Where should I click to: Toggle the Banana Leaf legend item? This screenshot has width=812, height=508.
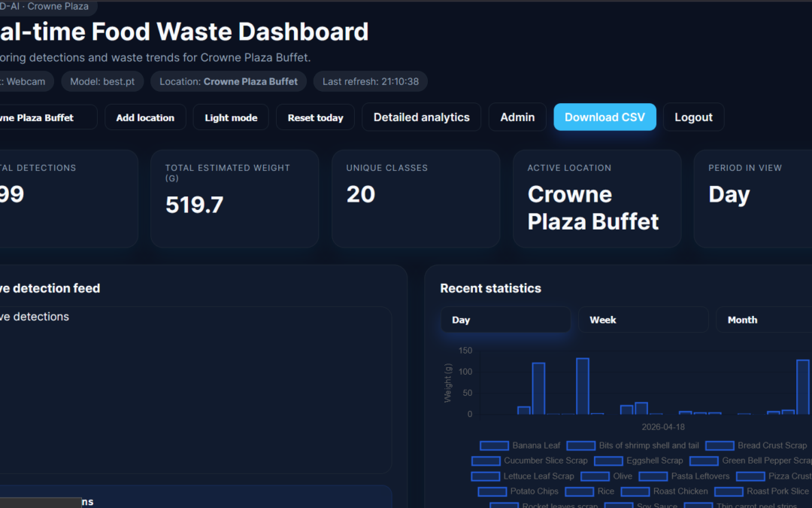(520, 446)
